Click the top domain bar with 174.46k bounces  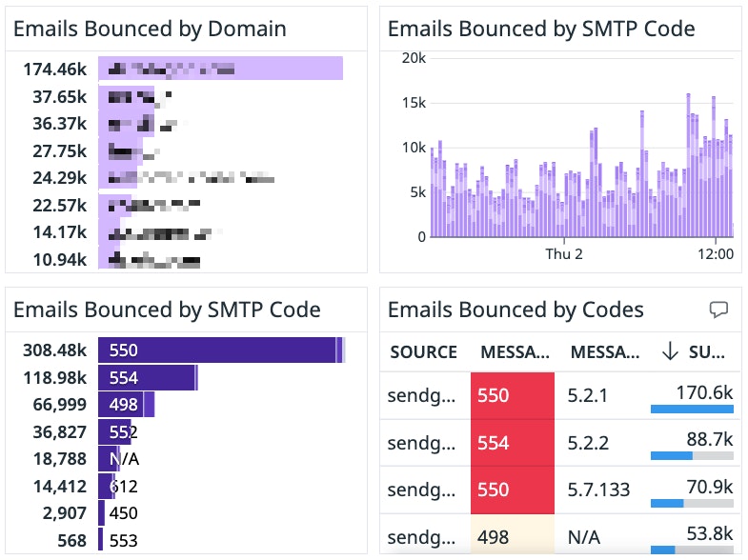(220, 69)
